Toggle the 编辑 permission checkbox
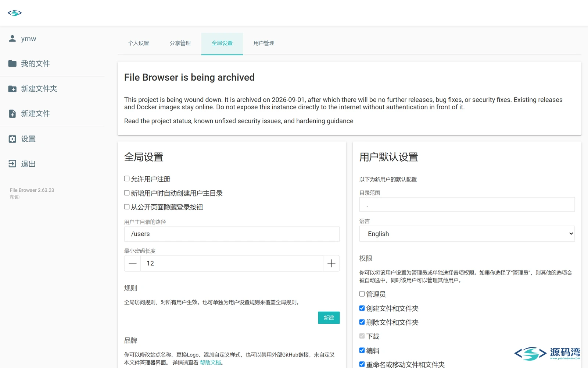Screen dimensions: 588x368 point(362,350)
